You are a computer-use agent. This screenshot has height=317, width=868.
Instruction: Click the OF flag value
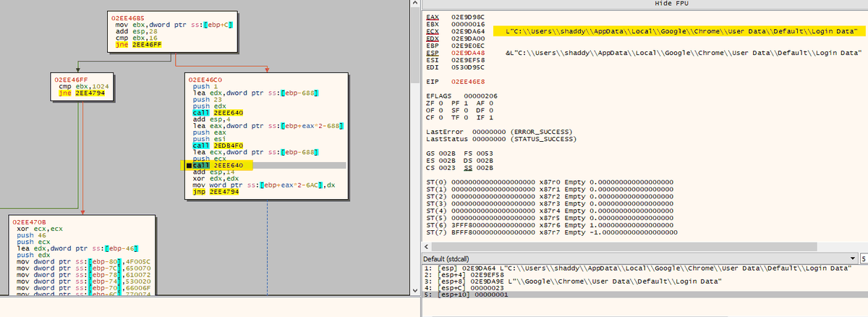(441, 110)
